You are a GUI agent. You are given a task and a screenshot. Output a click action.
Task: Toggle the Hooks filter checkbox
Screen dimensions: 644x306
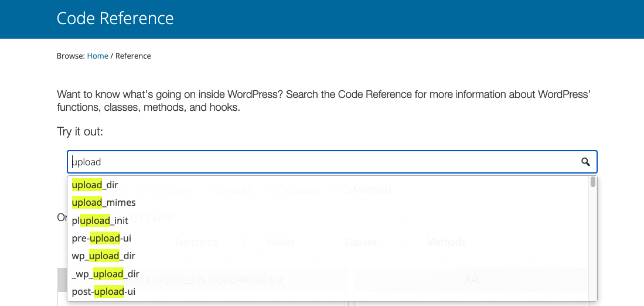[x=218, y=190]
